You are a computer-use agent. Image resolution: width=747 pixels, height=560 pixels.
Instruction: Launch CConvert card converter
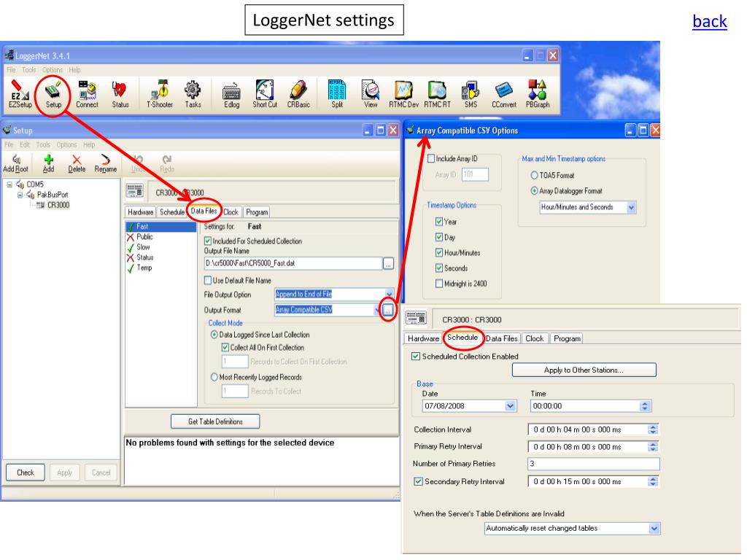point(504,94)
